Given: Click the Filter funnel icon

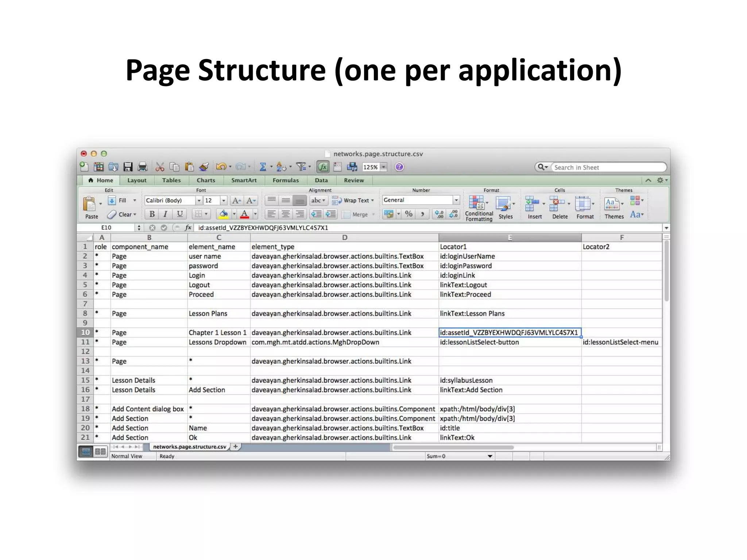Looking at the screenshot, I should click(x=301, y=167).
